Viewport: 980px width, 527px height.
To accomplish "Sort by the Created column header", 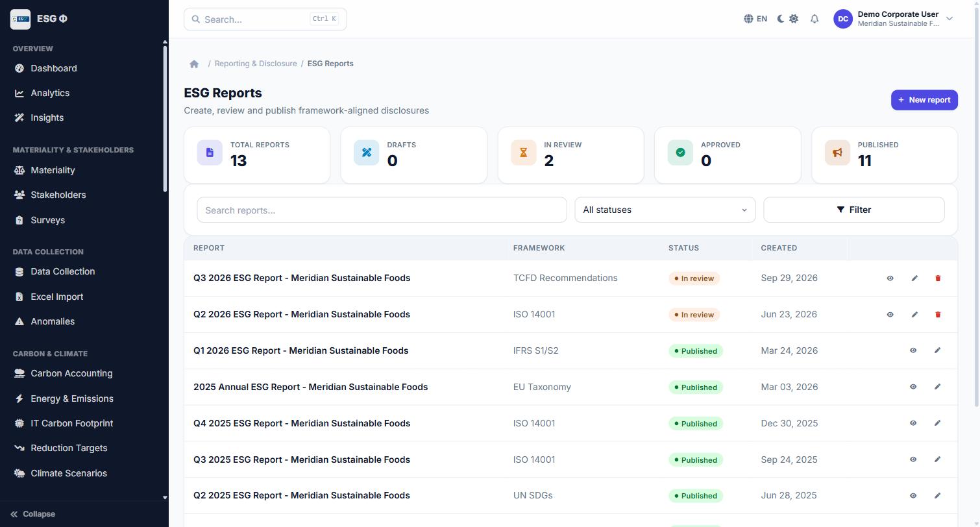I will click(779, 248).
